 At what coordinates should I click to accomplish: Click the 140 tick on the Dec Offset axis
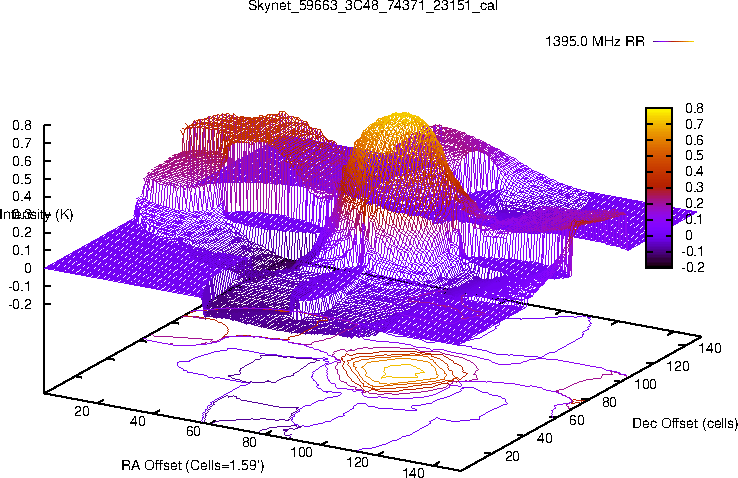710,349
